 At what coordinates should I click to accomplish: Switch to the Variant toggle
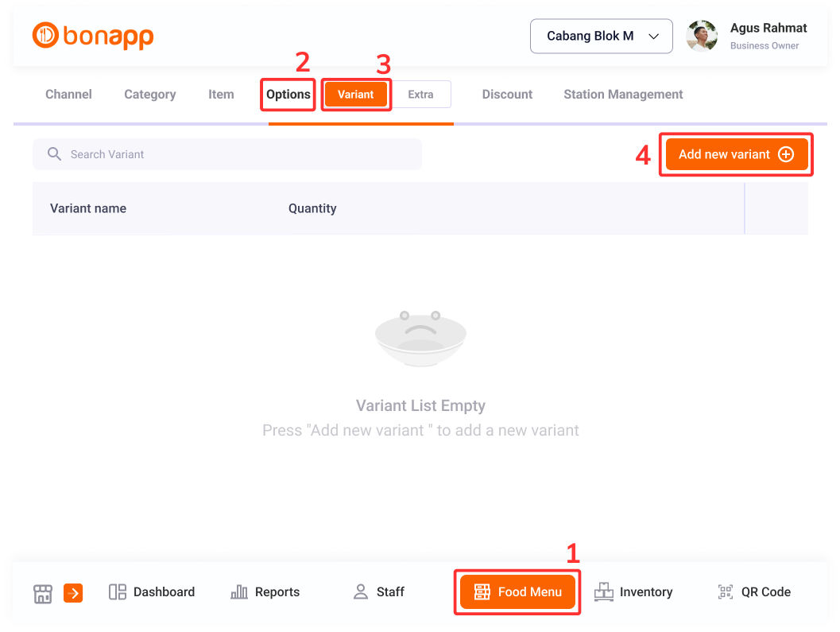click(356, 95)
